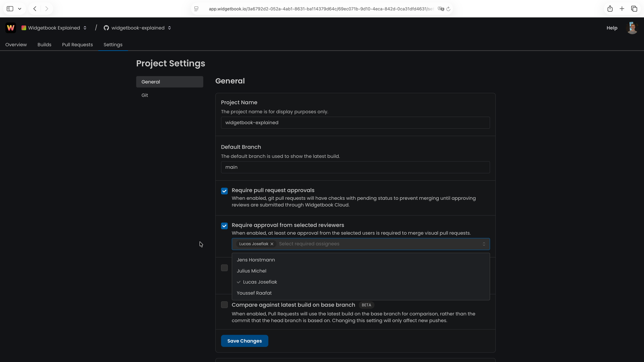
Task: Click Save Changes button
Action: click(x=244, y=341)
